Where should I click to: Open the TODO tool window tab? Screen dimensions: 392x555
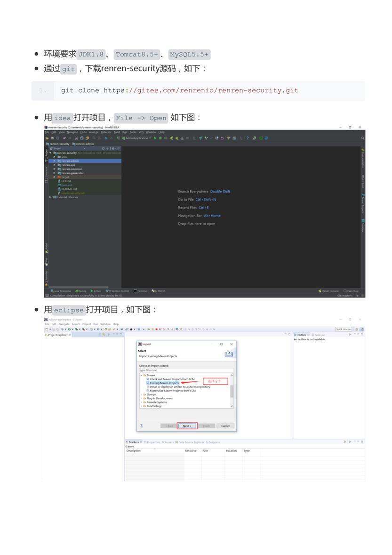159,291
